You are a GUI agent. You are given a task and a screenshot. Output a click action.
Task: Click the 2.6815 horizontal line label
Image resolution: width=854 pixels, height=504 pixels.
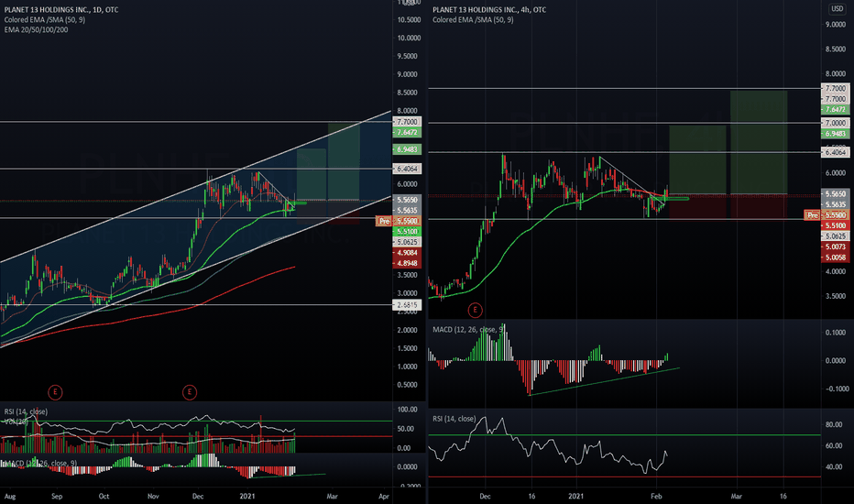tap(407, 305)
